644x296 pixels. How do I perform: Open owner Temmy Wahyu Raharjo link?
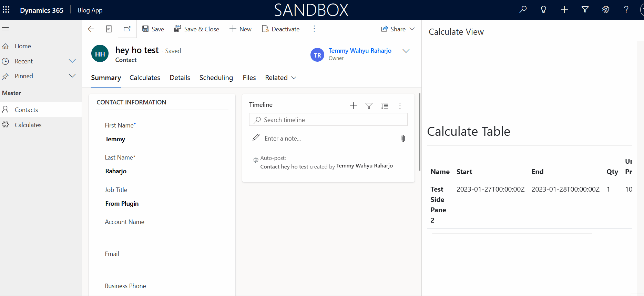pos(360,51)
